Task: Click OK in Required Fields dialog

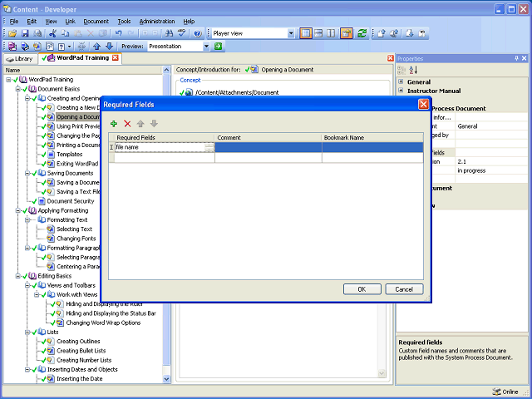Action: tap(362, 289)
